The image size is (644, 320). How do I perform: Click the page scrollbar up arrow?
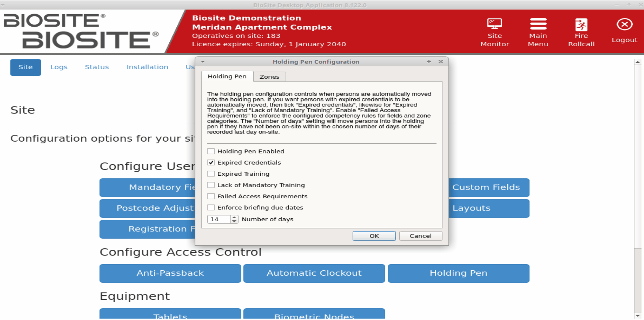[x=638, y=62]
